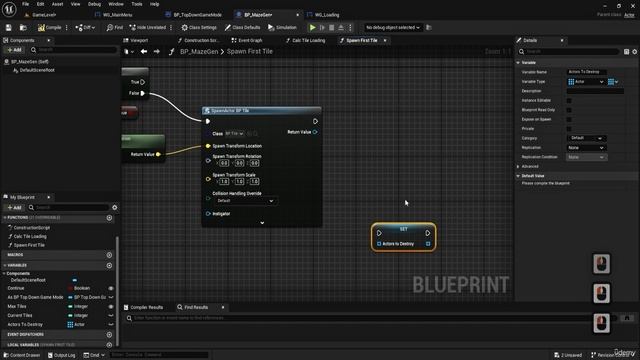This screenshot has height=360, width=640.
Task: Toggle the Private checkbox
Action: click(569, 129)
